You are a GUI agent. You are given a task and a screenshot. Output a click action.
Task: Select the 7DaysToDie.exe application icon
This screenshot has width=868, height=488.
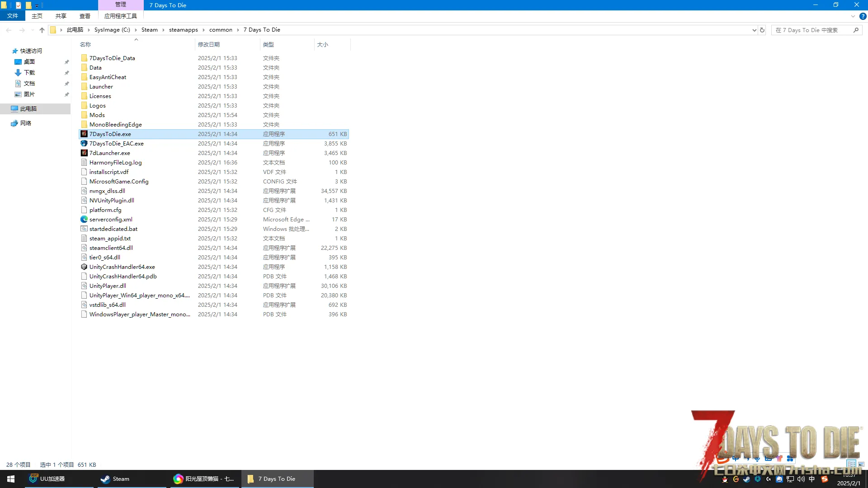(84, 134)
